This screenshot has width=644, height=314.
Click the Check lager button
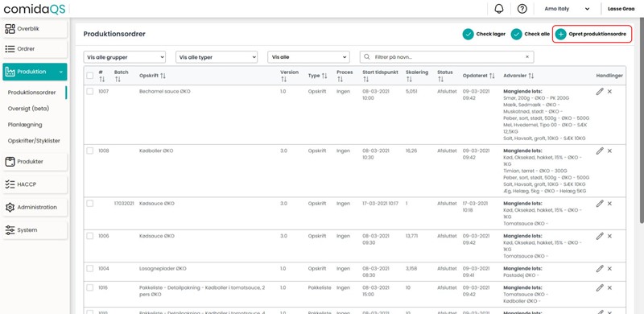point(485,35)
